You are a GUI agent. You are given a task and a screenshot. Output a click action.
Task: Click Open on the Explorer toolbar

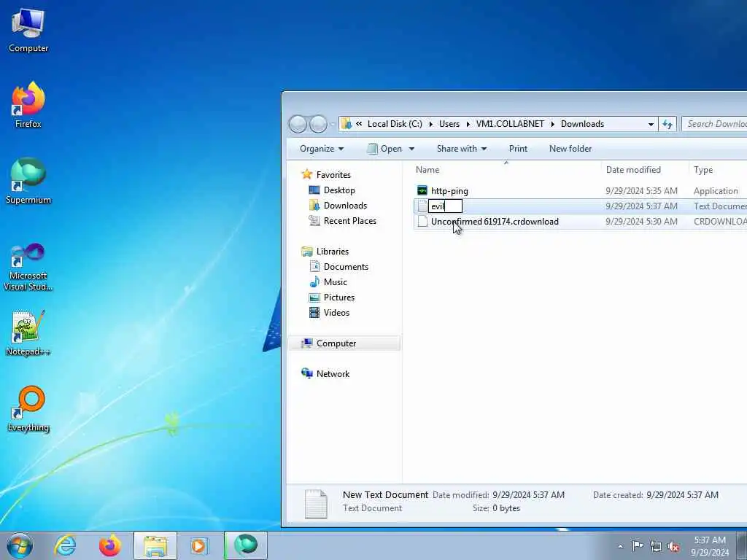384,149
